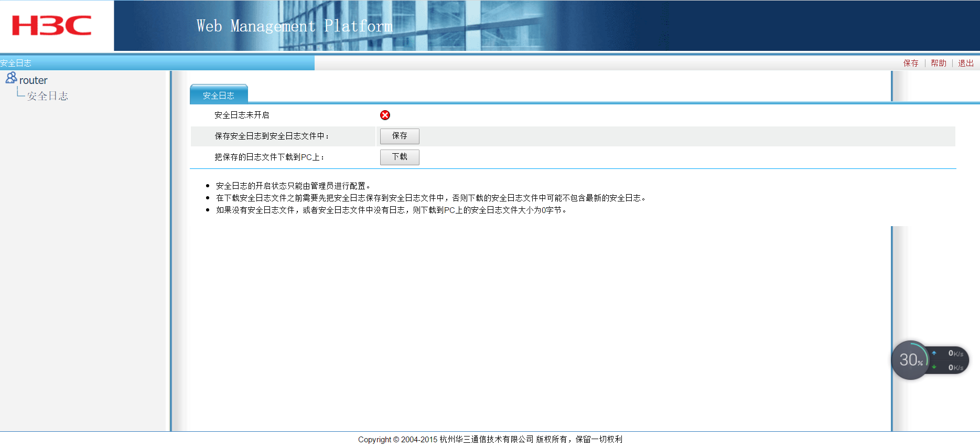Click the 下载 button to download log file
The width and height of the screenshot is (980, 447).
click(400, 157)
